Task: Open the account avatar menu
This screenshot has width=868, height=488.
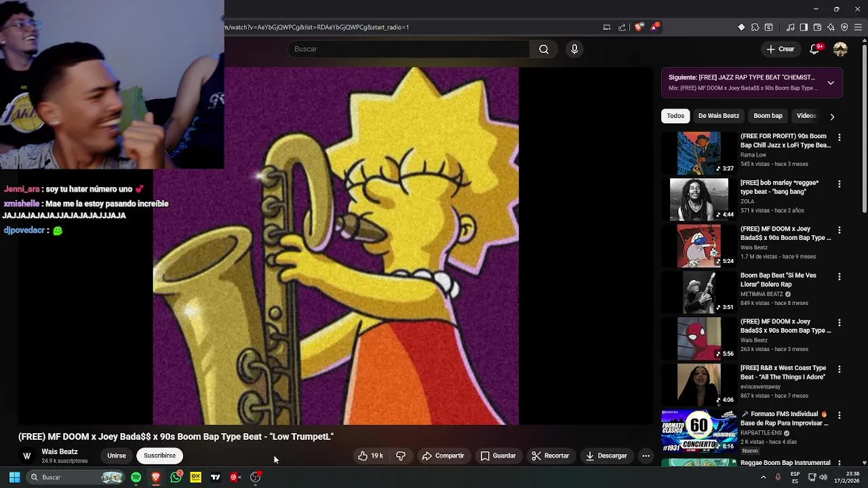Action: click(x=840, y=49)
